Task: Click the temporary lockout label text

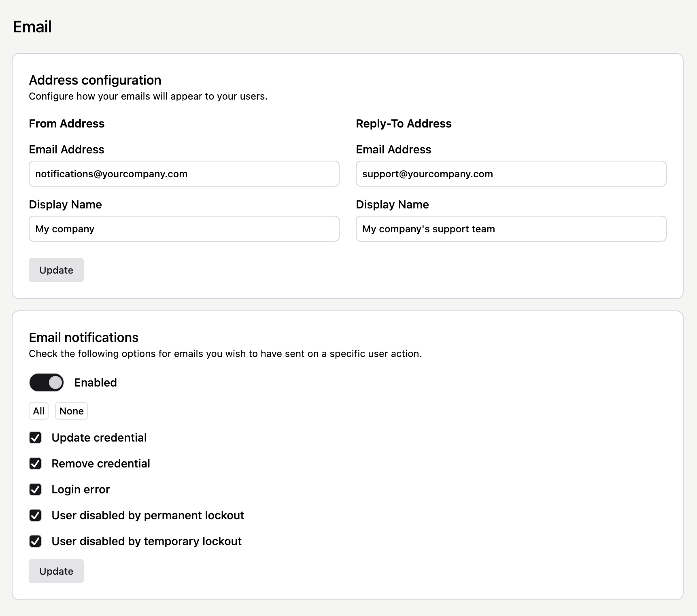Action: click(x=146, y=541)
